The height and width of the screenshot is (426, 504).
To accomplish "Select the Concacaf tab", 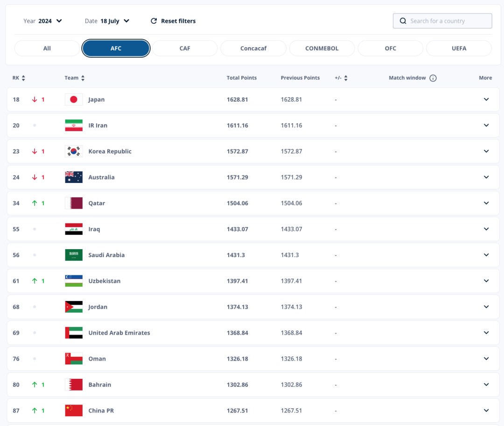I will (x=253, y=48).
